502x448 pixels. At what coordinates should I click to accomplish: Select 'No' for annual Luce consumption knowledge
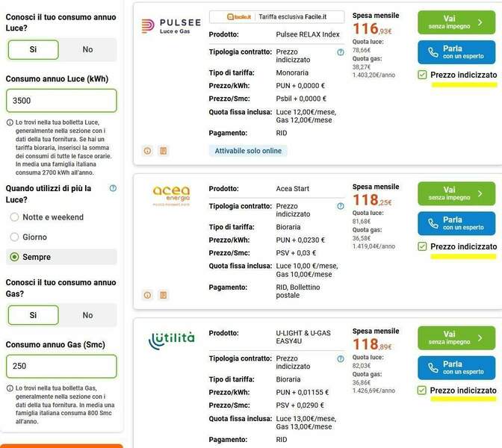[88, 49]
